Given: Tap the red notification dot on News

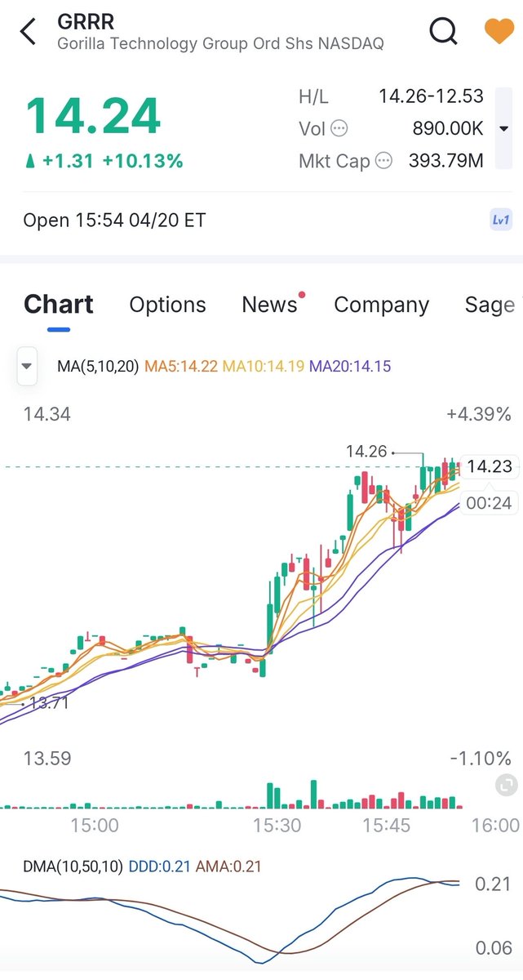Looking at the screenshot, I should (x=302, y=294).
